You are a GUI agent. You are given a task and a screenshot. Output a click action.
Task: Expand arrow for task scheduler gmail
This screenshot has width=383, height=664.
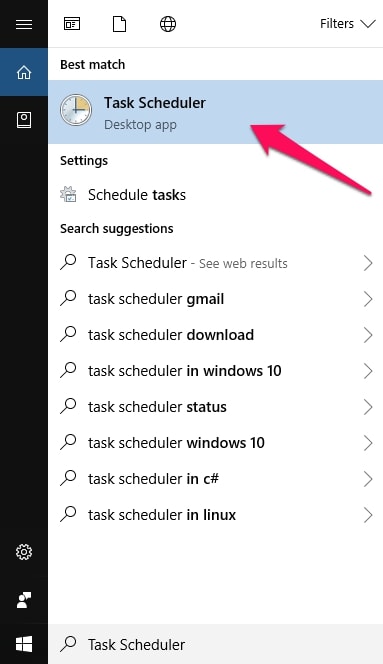(368, 299)
